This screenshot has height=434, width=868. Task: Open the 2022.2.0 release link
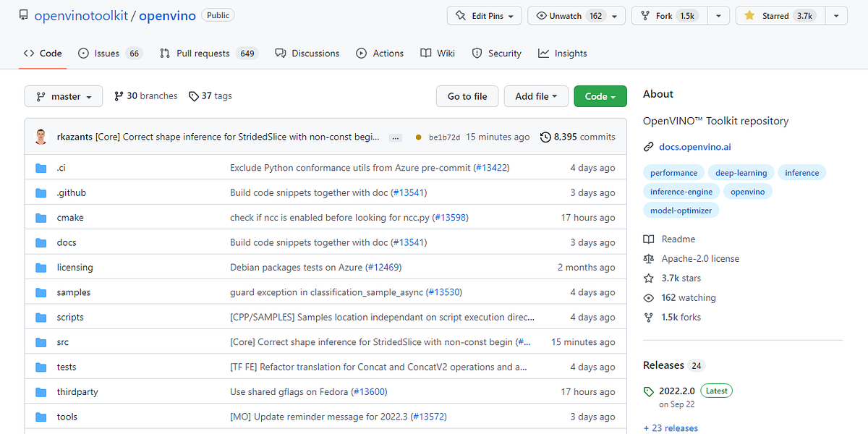click(x=677, y=391)
